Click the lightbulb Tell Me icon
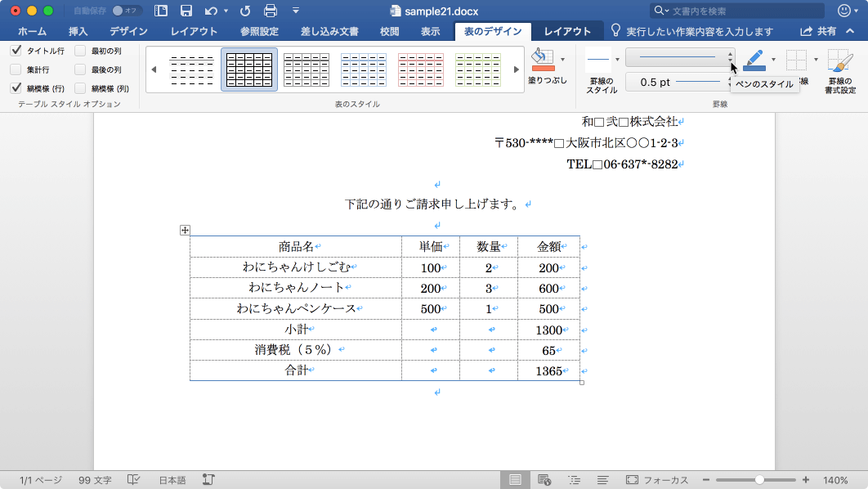This screenshot has width=868, height=489. click(x=615, y=30)
